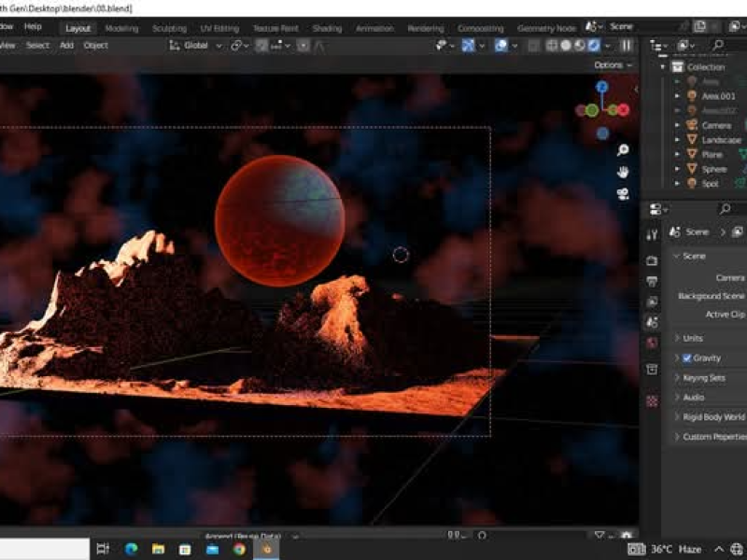The height and width of the screenshot is (560, 747).
Task: Click the Options button in viewport
Action: 611,65
